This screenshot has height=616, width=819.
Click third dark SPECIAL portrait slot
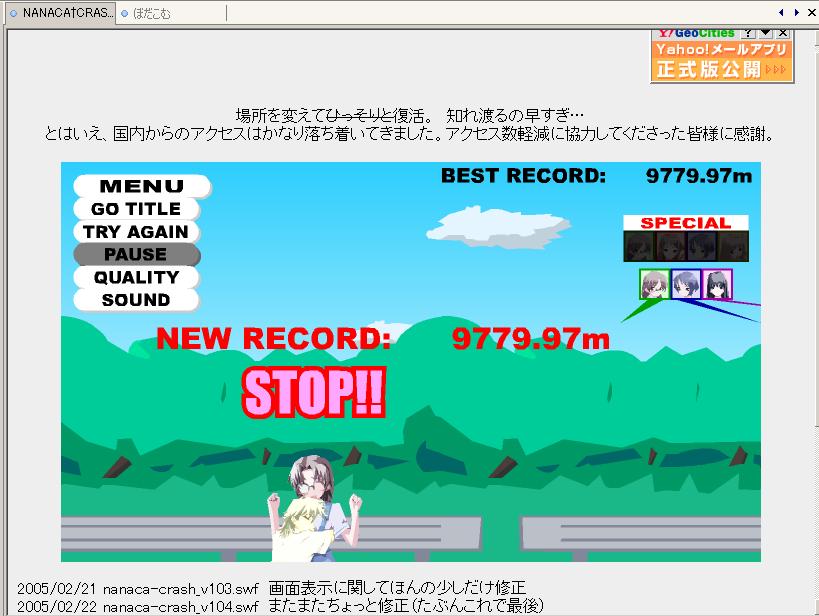[702, 246]
